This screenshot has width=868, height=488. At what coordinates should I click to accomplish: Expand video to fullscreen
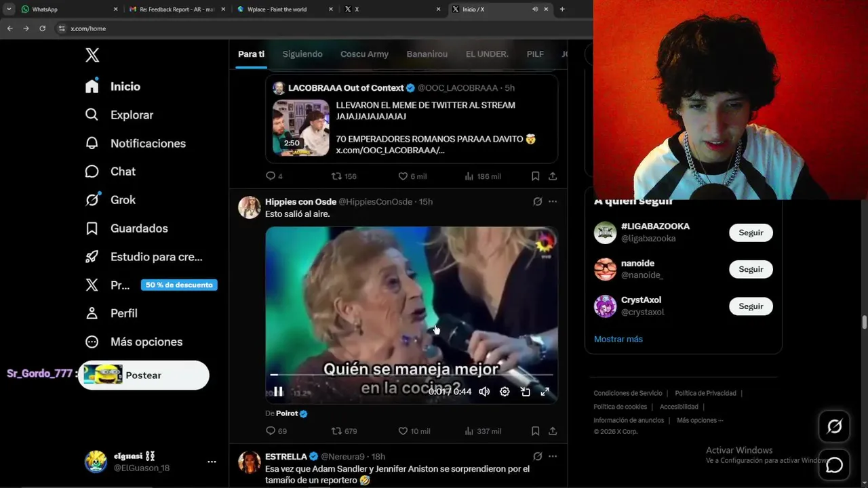(545, 391)
